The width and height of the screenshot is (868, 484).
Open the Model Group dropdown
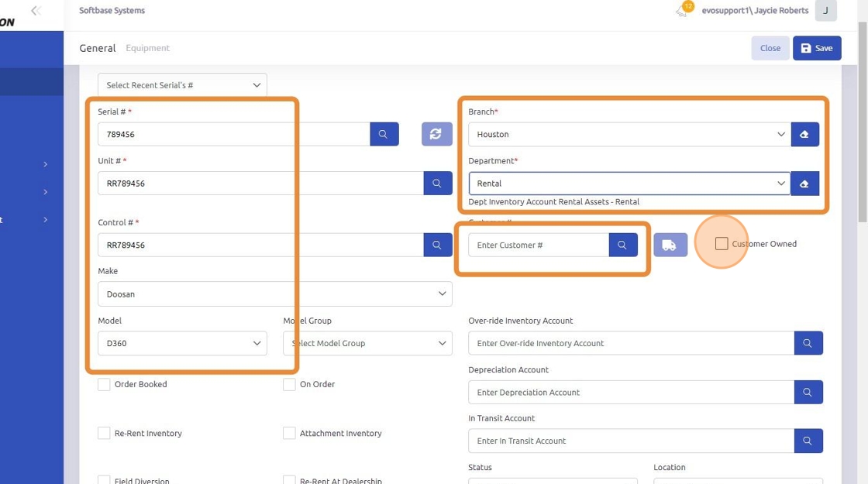[x=367, y=343]
